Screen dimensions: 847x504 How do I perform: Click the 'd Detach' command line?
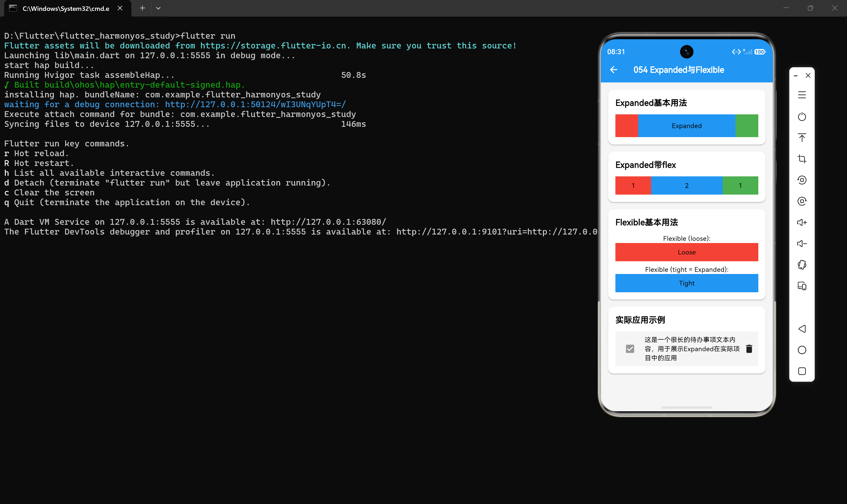167,183
